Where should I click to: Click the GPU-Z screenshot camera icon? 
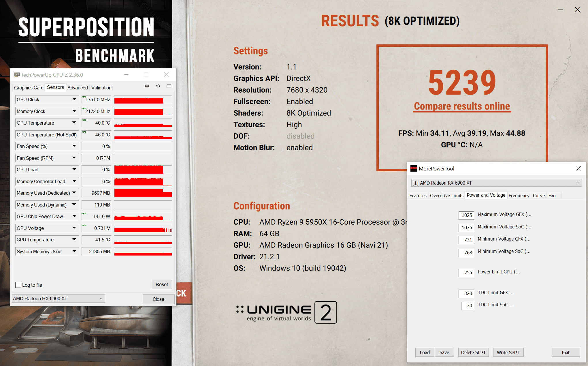[x=147, y=86]
